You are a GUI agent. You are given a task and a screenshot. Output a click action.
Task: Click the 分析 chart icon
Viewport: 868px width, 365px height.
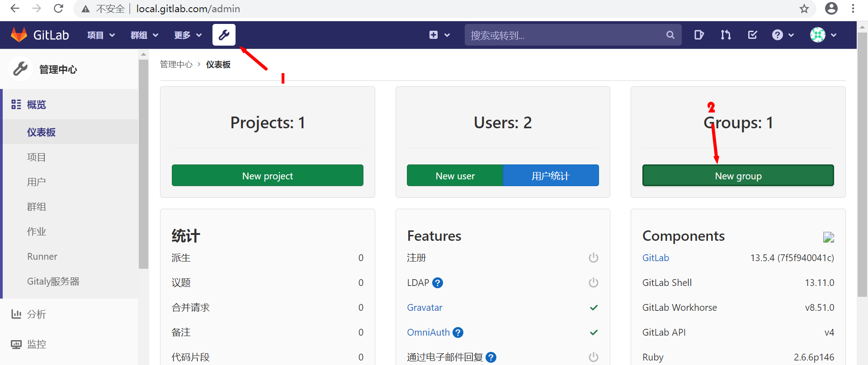pyautogui.click(x=16, y=314)
